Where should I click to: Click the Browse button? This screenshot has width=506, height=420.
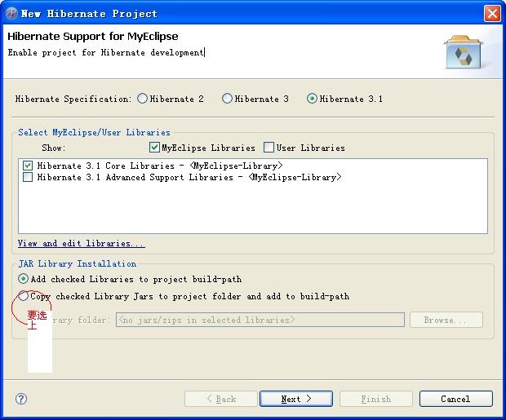click(446, 320)
